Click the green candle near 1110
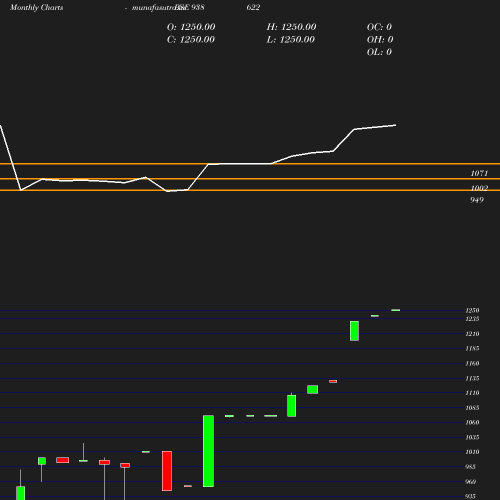The height and width of the screenshot is (500, 500). [x=292, y=406]
